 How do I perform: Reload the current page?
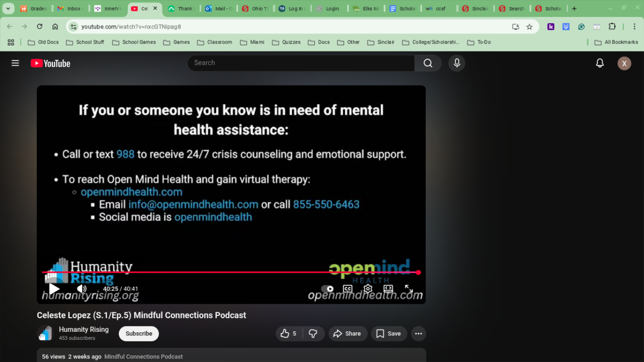[40, 27]
